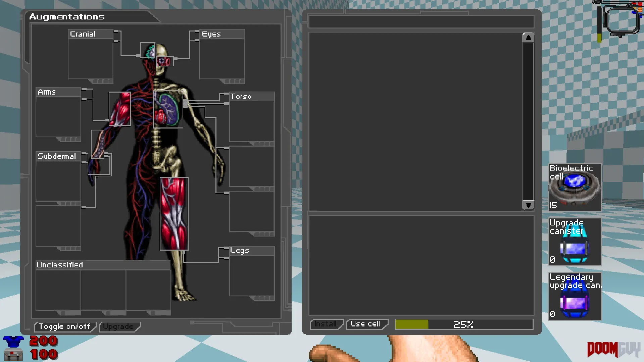This screenshot has width=644, height=362.
Task: Click the Torso label
Action: (241, 97)
